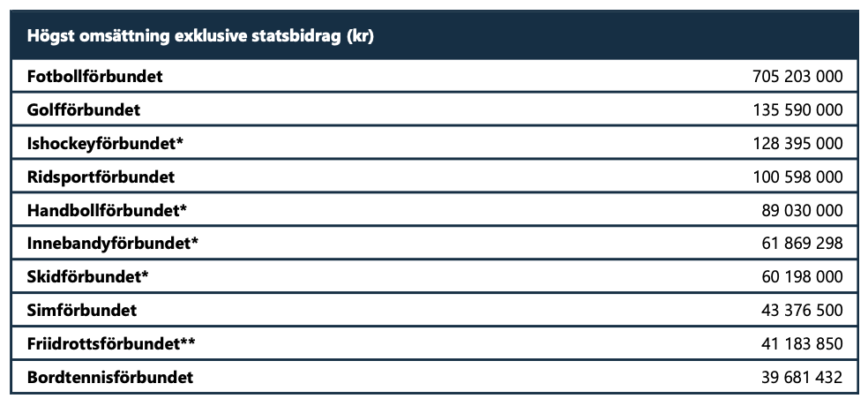
Task: Click the value 61 869 298
Action: click(802, 244)
